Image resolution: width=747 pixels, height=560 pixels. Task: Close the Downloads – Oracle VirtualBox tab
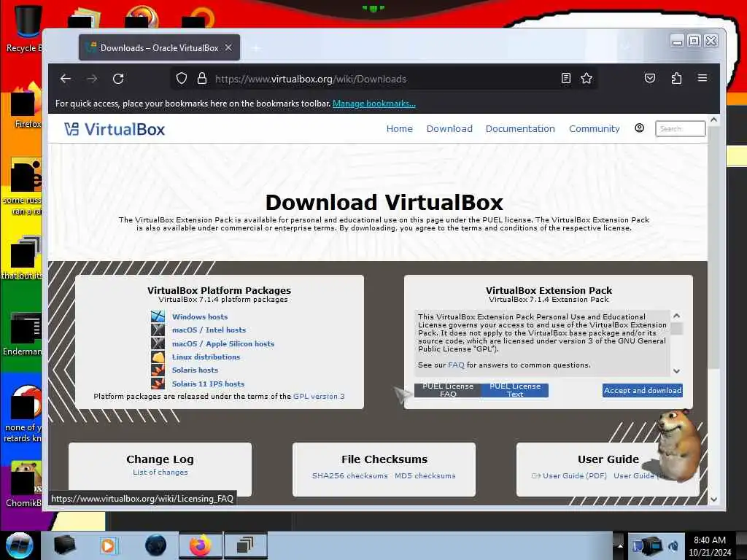pos(228,47)
